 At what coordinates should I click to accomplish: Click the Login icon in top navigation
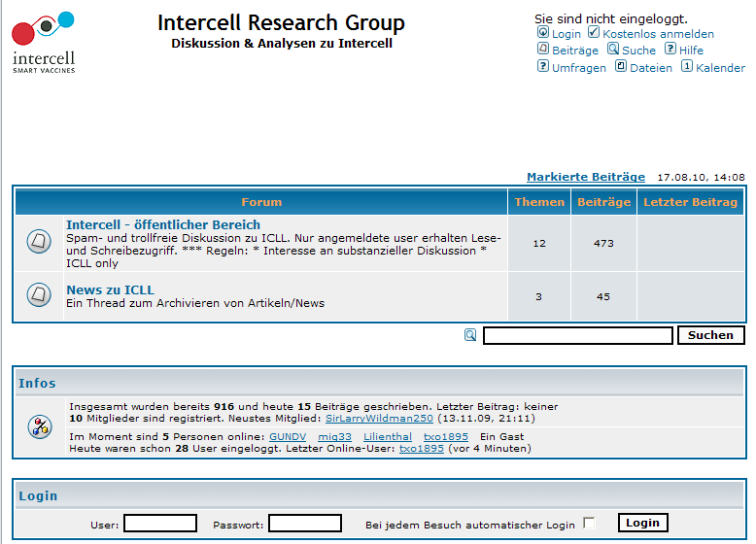click(543, 33)
